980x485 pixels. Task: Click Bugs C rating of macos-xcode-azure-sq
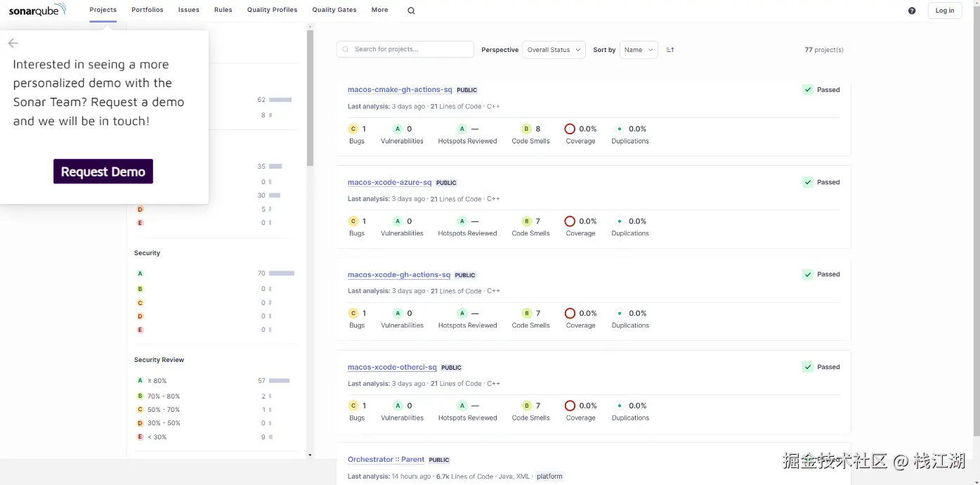[x=353, y=221]
